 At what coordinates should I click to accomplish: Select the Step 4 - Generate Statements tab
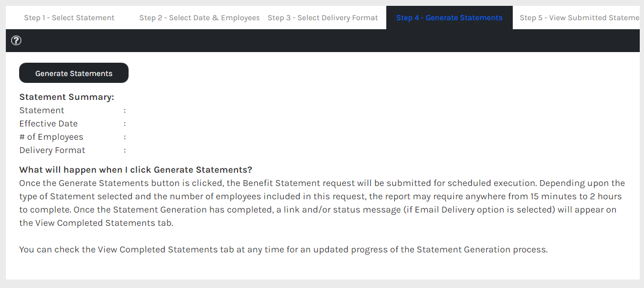coord(449,18)
